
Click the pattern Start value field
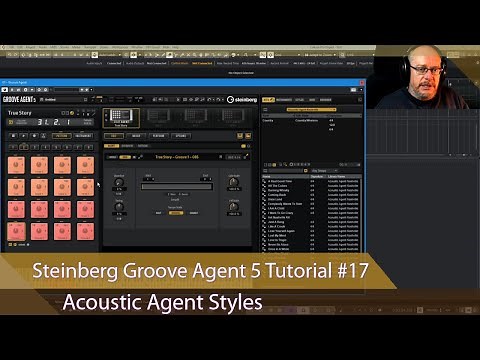click(x=149, y=179)
